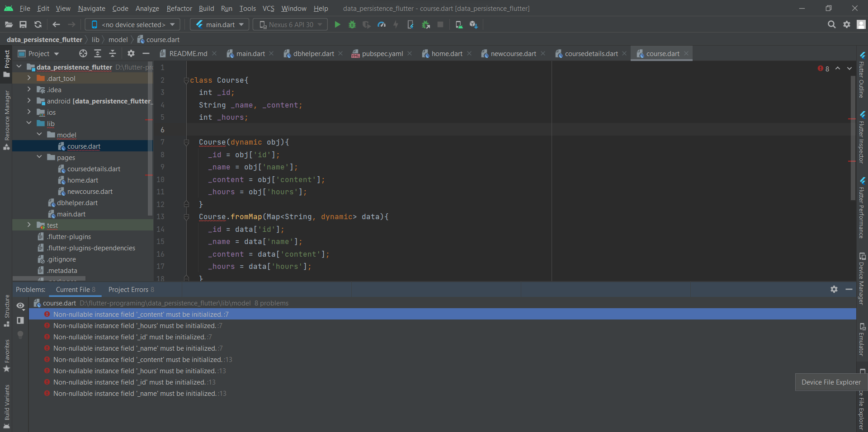Switch to dbhelper.dart editor tab
868x432 pixels.
[313, 53]
